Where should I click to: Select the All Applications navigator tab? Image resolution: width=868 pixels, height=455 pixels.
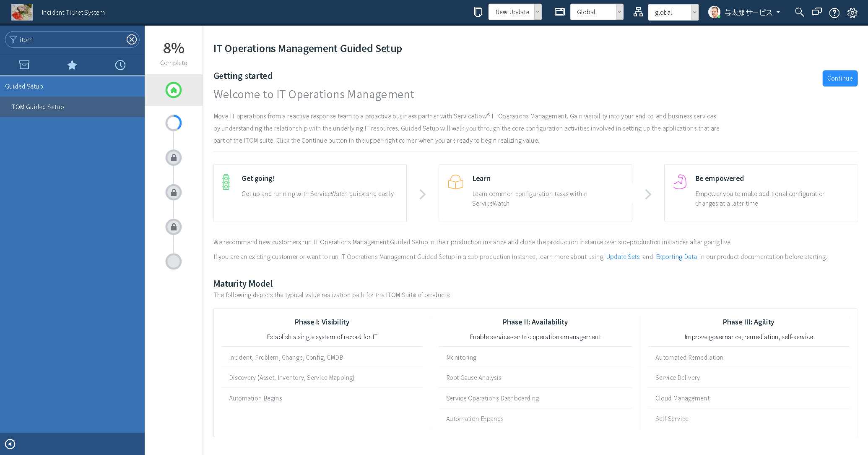point(24,65)
